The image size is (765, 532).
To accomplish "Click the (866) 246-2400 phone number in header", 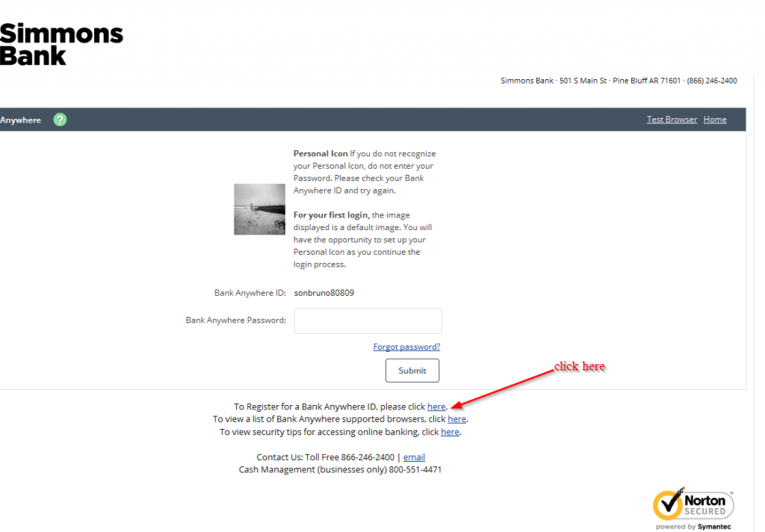I will pos(711,81).
